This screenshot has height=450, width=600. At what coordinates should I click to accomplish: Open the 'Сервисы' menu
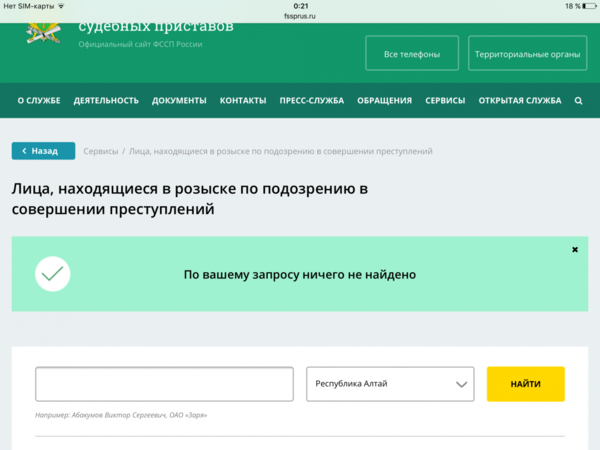point(445,101)
